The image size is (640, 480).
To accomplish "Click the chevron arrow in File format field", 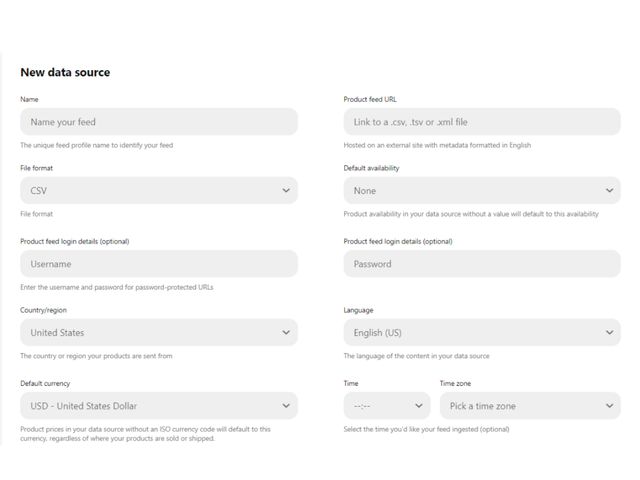I will click(x=286, y=190).
